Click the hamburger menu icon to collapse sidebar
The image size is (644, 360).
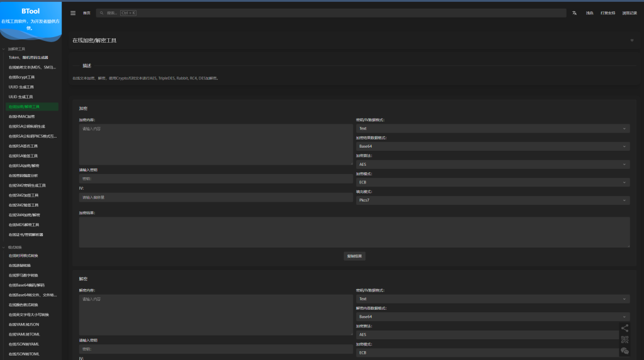coord(73,13)
